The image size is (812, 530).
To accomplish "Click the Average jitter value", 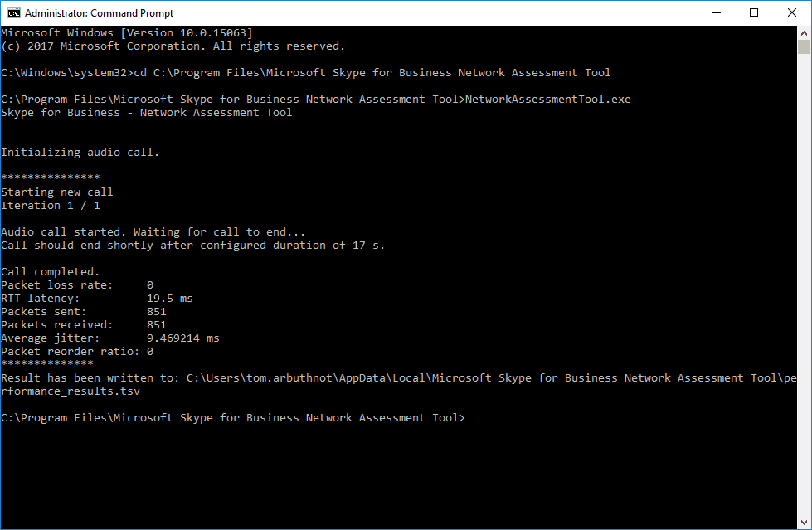I will pyautogui.click(x=182, y=338).
